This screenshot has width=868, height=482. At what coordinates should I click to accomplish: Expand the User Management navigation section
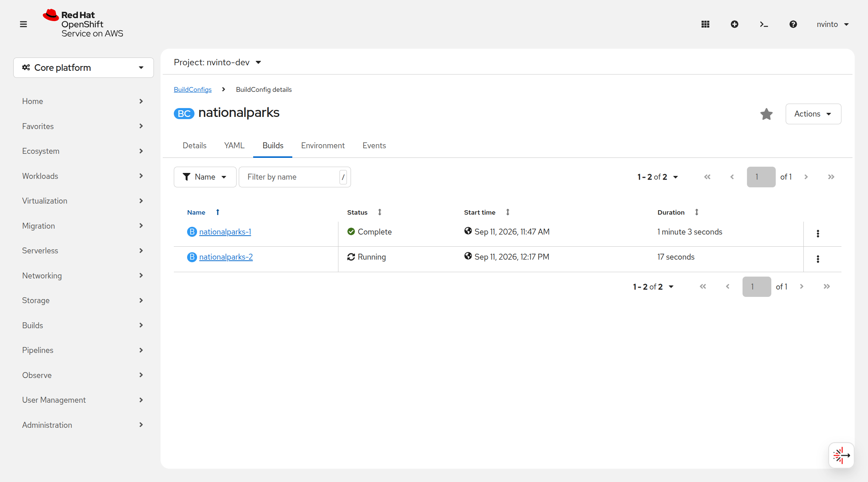[x=83, y=400]
